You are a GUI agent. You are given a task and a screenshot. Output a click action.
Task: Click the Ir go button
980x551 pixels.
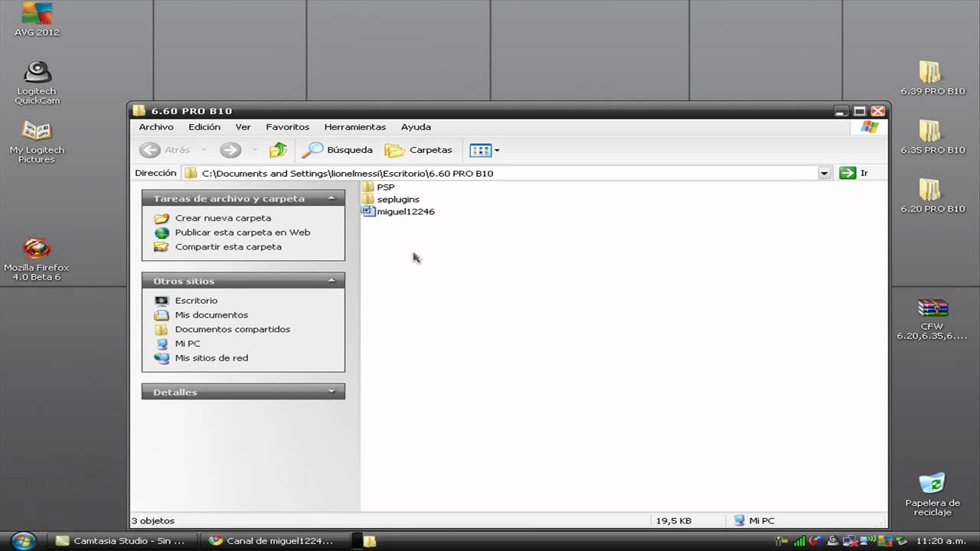coord(854,173)
